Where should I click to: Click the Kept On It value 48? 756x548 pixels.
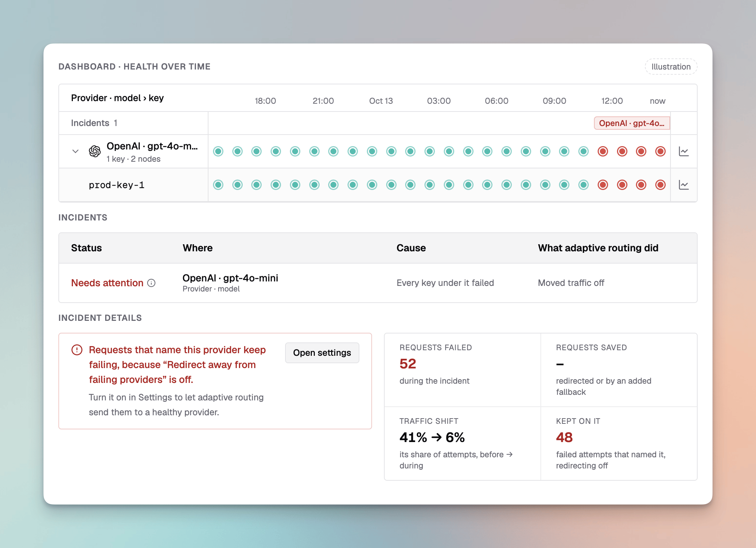tap(564, 437)
